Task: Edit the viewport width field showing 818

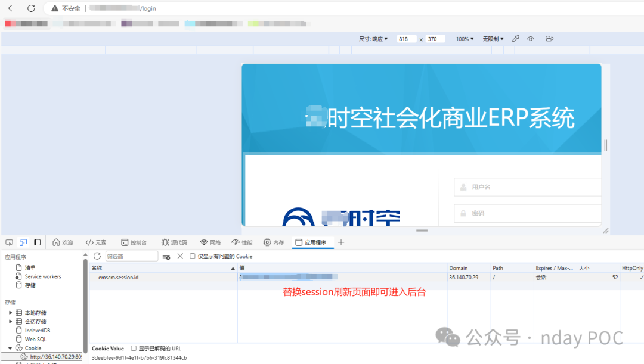Action: (x=407, y=39)
